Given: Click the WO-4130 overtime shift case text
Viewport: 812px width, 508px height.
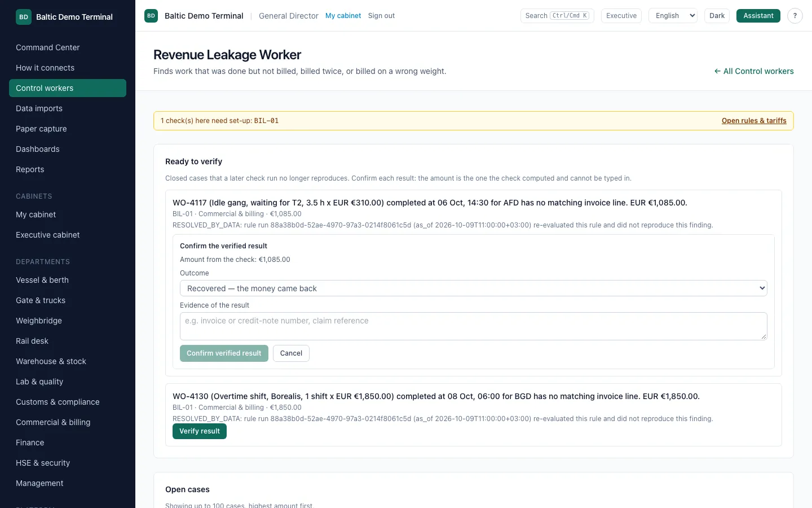Looking at the screenshot, I should coord(436,396).
